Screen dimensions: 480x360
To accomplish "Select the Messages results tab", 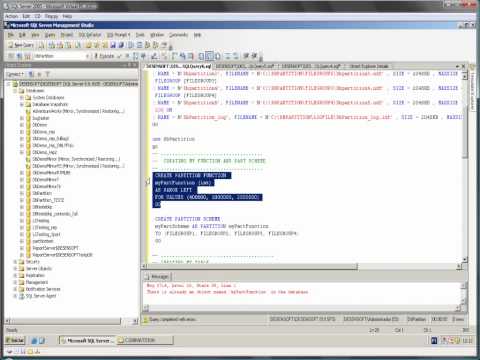I will coord(157,277).
